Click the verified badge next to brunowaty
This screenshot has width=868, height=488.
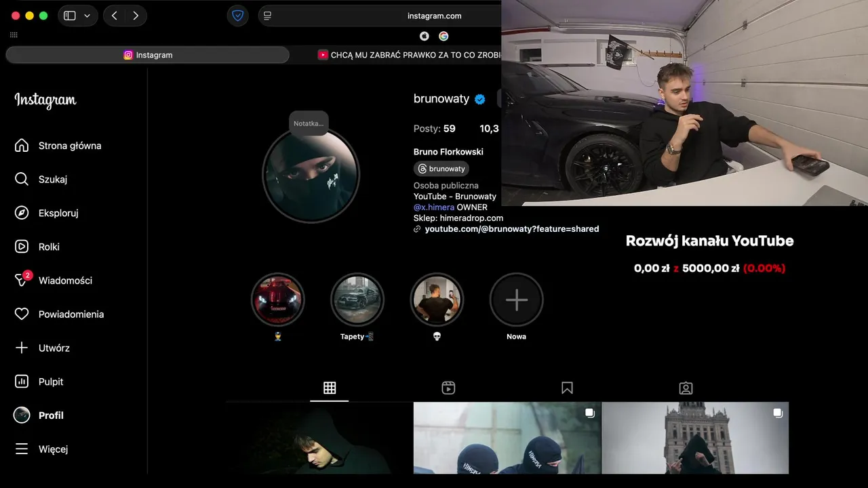pos(480,99)
